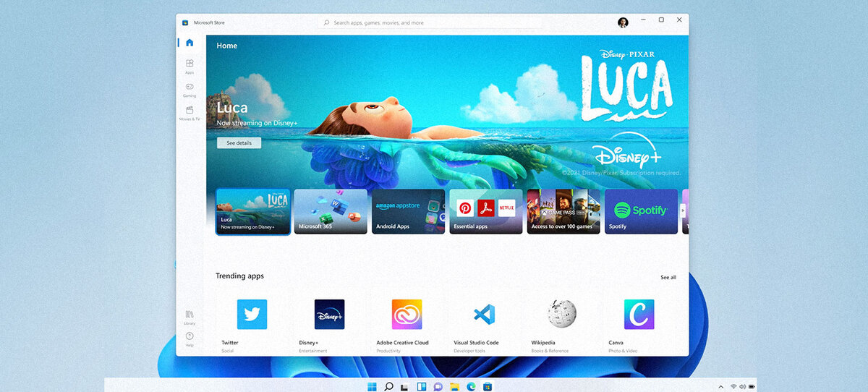
Task: Click the Microsoft Store title bar icon
Action: 185,22
